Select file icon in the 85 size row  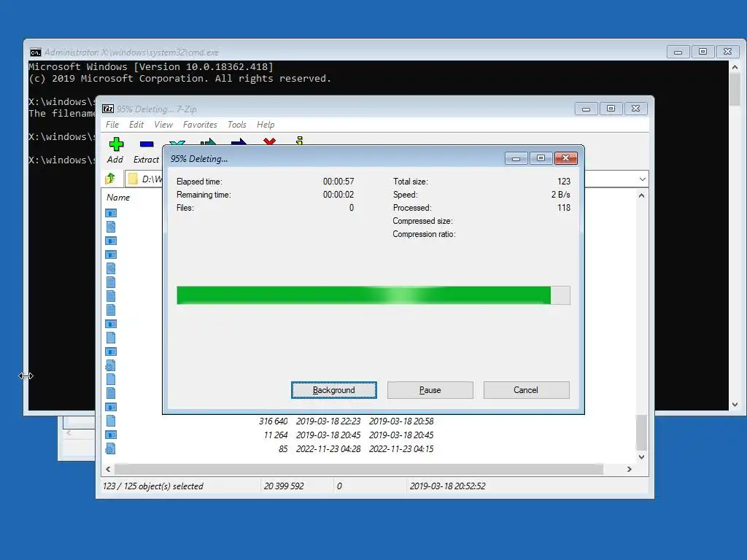click(x=111, y=448)
